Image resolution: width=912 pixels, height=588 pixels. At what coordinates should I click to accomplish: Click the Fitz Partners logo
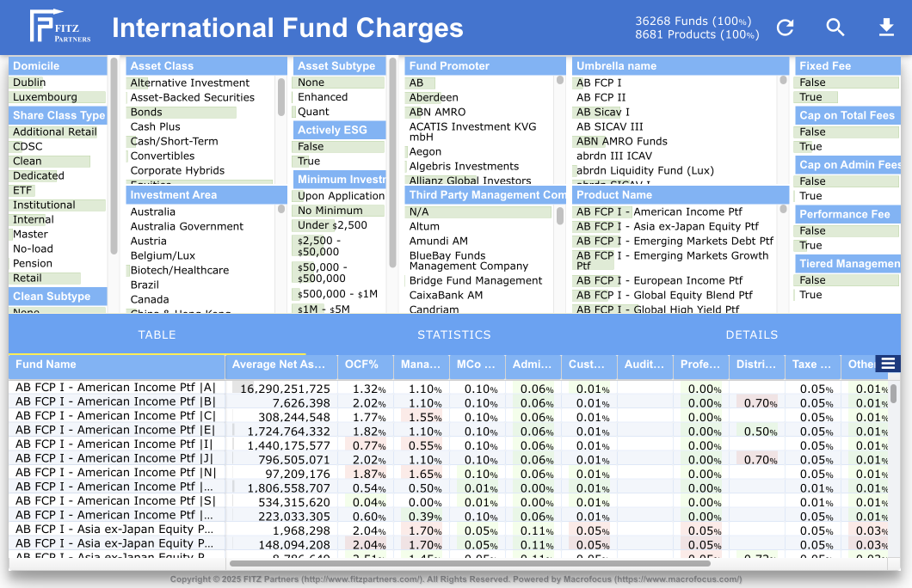pos(60,28)
